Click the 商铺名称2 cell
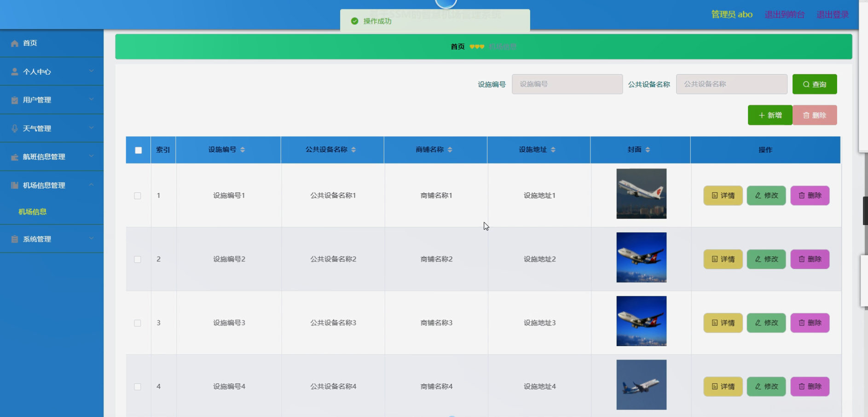Screen dimensions: 868x417 point(436,259)
